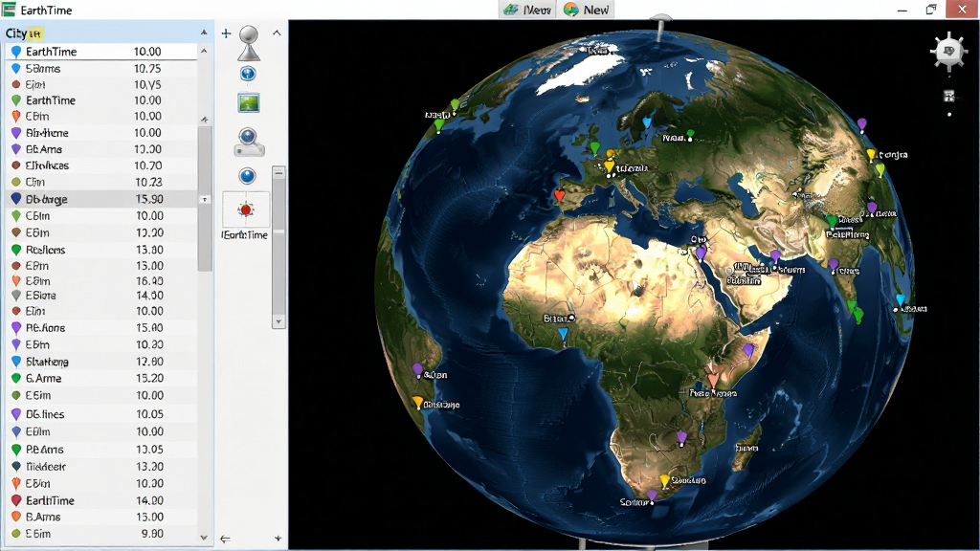Click the back arrow below the tool column

(225, 539)
